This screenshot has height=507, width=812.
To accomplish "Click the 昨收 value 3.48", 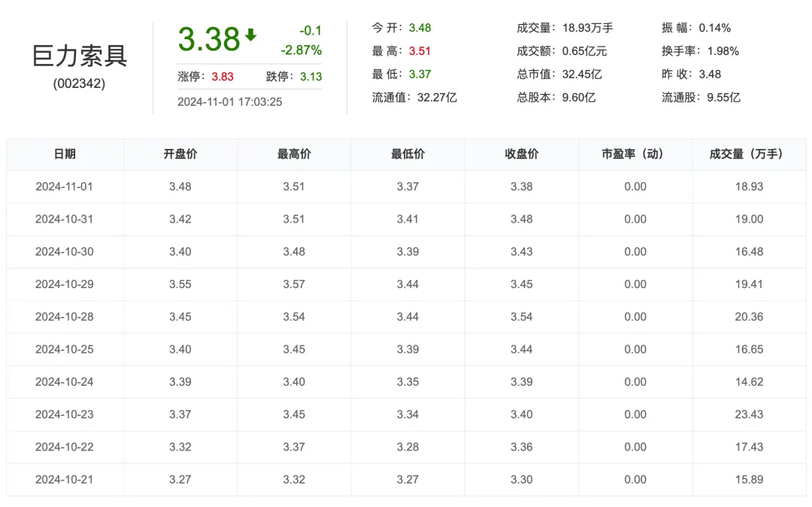I will [x=710, y=74].
